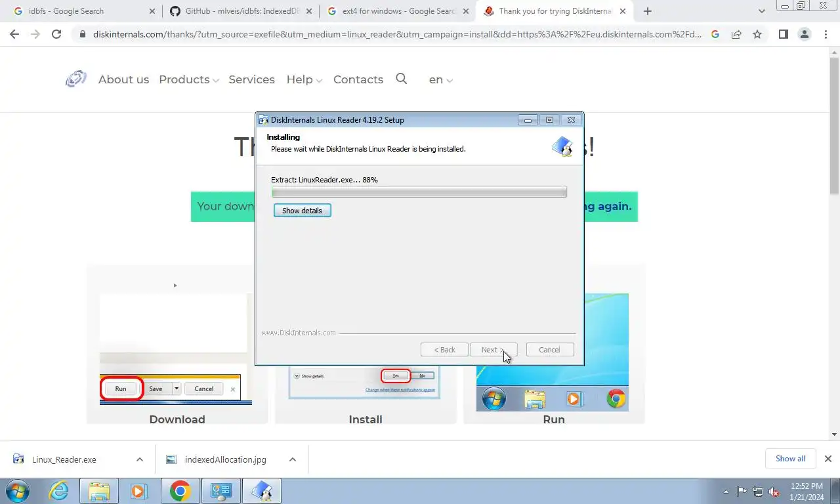
Task: Open the Action Center flag icon
Action: 742,492
